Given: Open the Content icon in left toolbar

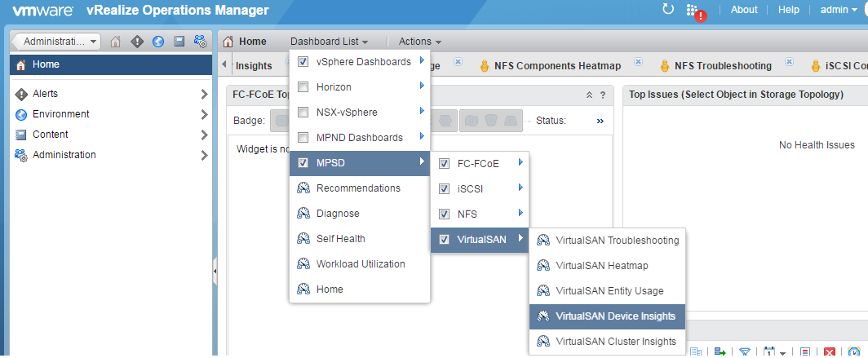Looking at the screenshot, I should (179, 42).
